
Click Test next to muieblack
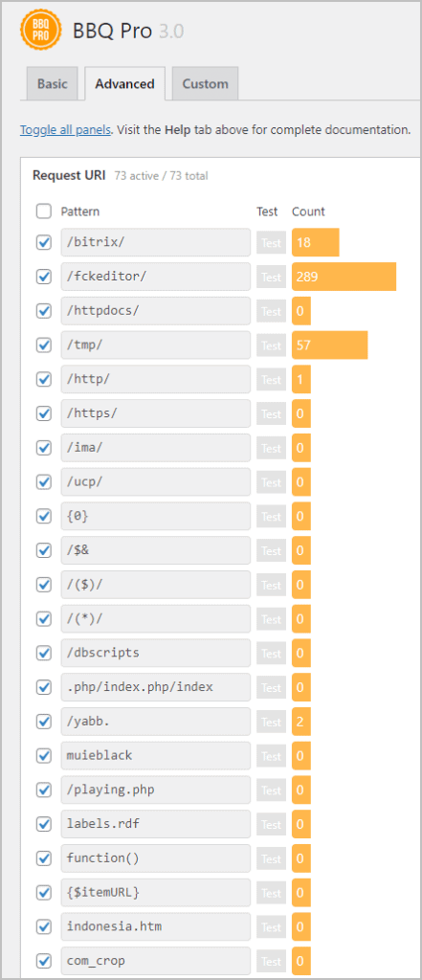(x=271, y=756)
